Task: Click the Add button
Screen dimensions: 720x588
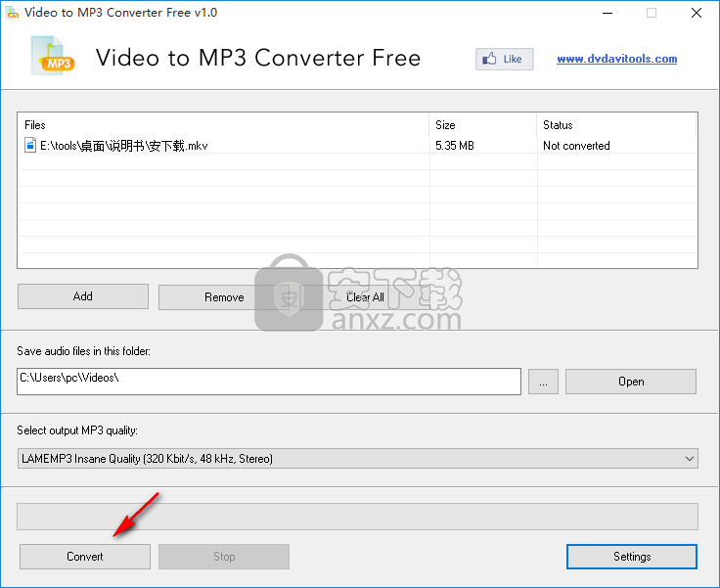Action: [x=83, y=296]
